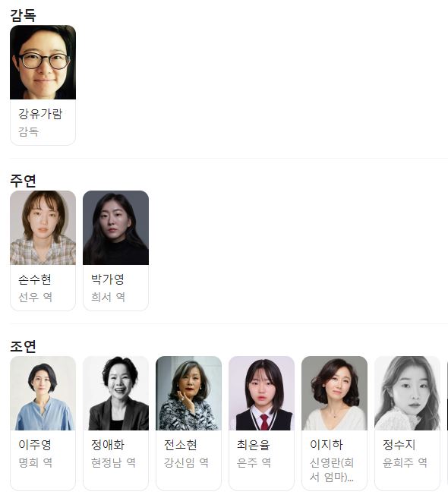This screenshot has width=448, height=498.
Task: Open 정애화's black-and-white photo
Action: click(115, 393)
